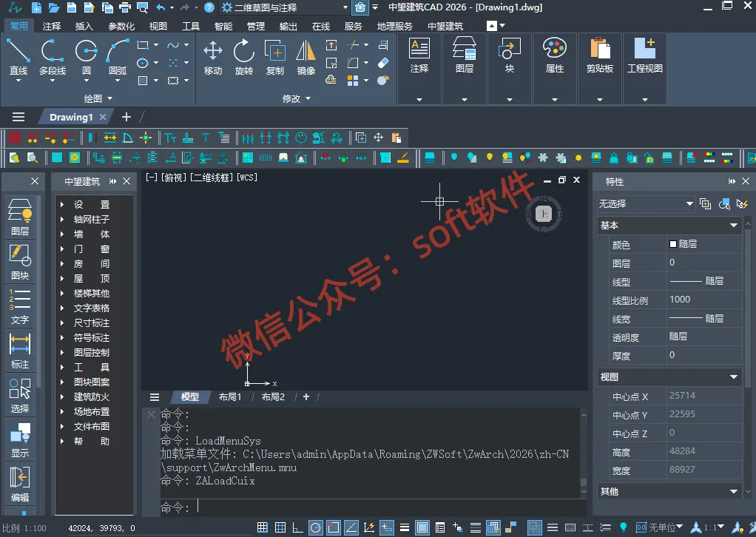The width and height of the screenshot is (756, 537).
Task: Toggle snap mode in status bar
Action: 263,527
